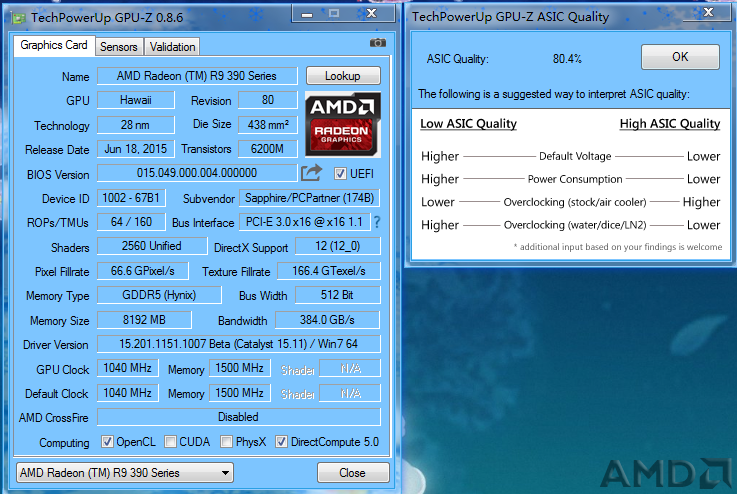Click the Power Consumption row label

575,179
